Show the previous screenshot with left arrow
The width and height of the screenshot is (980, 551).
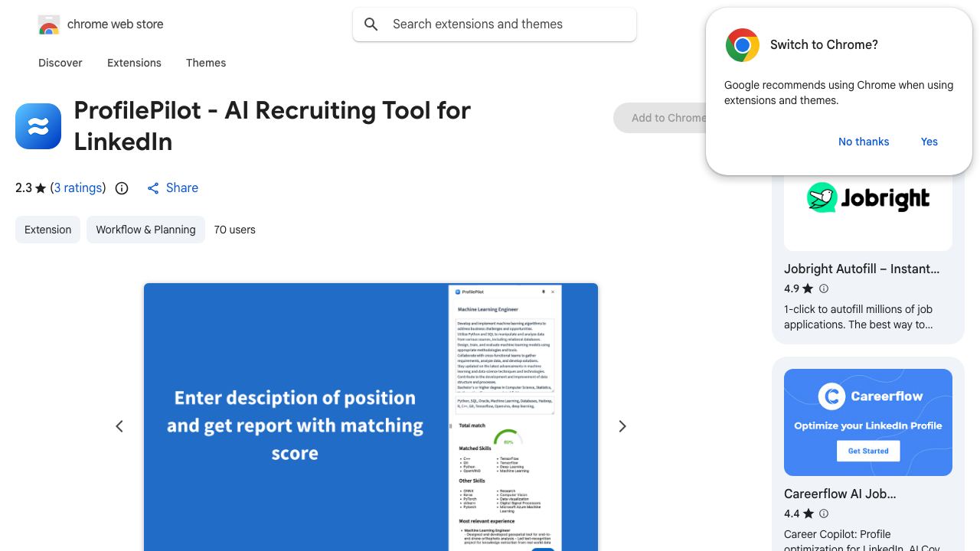pos(119,426)
